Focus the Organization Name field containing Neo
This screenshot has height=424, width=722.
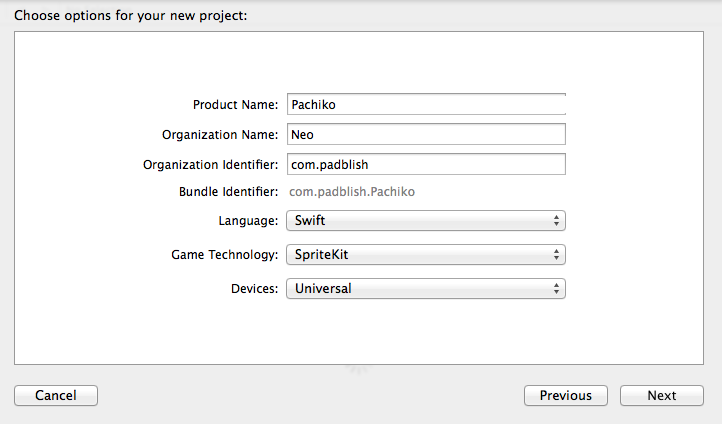(426, 134)
